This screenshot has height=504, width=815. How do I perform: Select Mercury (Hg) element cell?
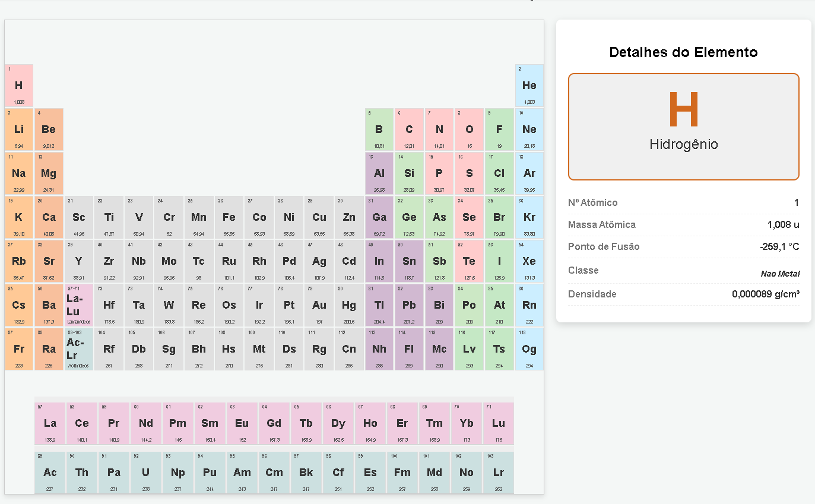tap(349, 305)
